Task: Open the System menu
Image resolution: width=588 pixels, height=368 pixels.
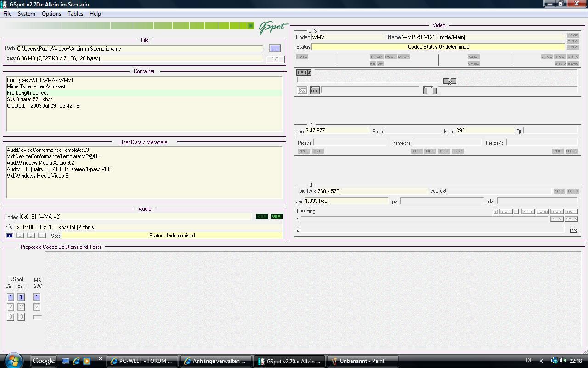Action: click(26, 14)
